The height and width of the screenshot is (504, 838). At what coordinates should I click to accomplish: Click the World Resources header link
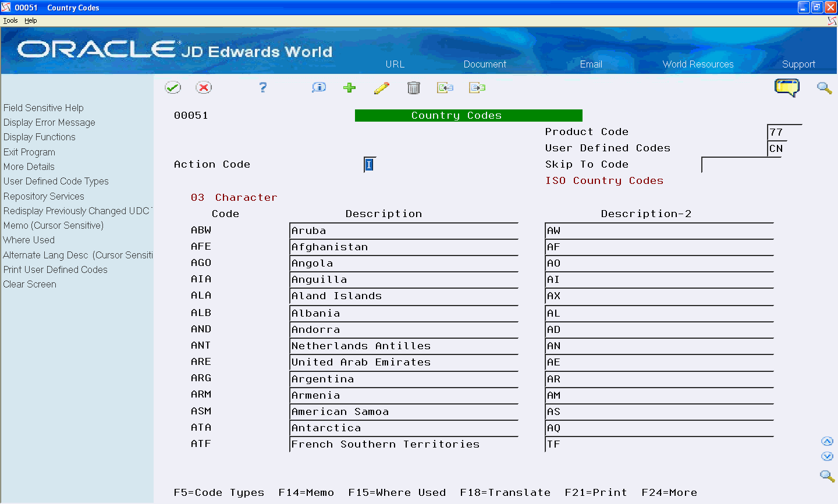[x=698, y=65]
